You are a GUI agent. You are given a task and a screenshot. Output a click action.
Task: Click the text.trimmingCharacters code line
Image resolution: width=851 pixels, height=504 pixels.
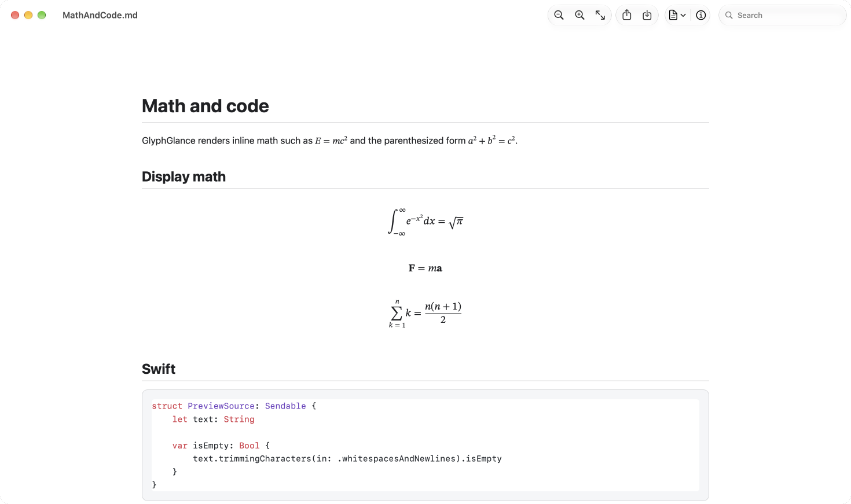tap(347, 459)
